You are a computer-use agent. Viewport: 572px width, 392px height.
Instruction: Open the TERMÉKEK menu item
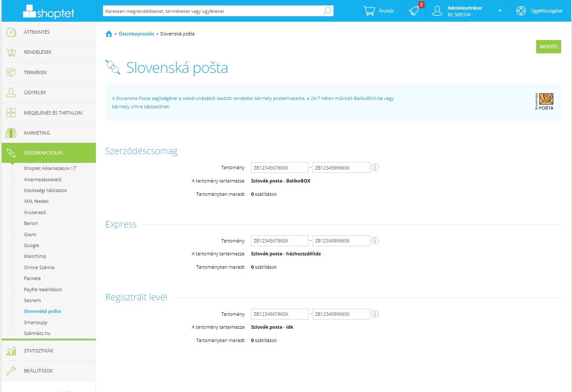click(48, 72)
